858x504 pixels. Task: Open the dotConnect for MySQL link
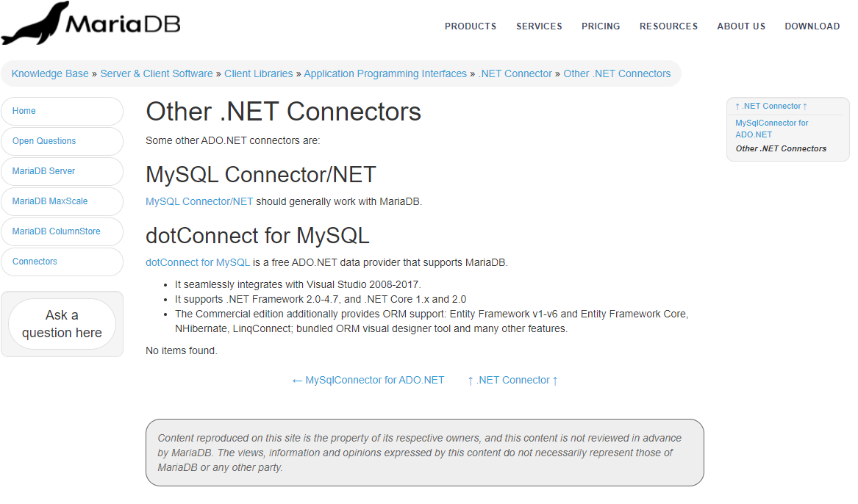(x=198, y=263)
